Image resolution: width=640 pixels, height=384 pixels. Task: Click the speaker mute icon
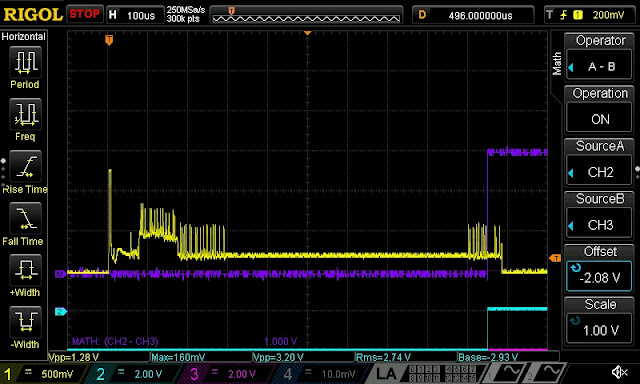tap(619, 372)
